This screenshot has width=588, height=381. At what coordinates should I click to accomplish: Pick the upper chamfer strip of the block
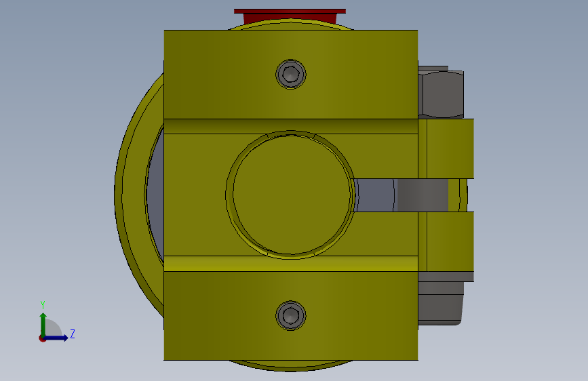(x=291, y=126)
